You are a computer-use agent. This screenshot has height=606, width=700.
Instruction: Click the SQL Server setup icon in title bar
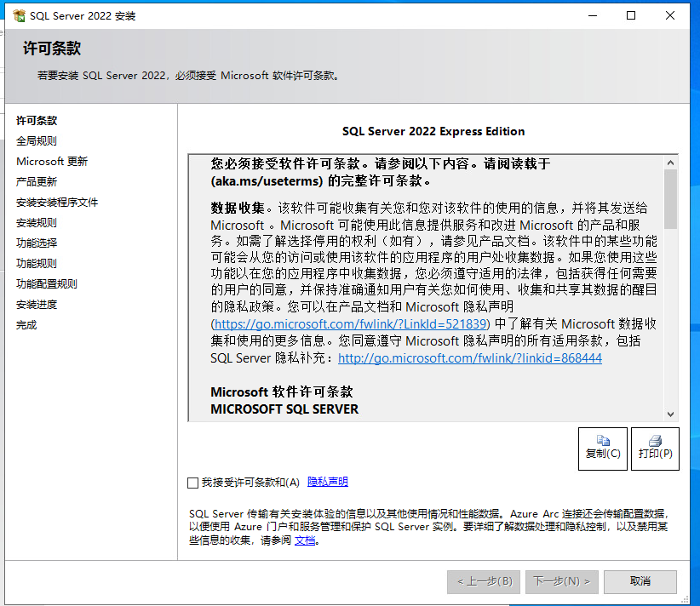pos(20,15)
